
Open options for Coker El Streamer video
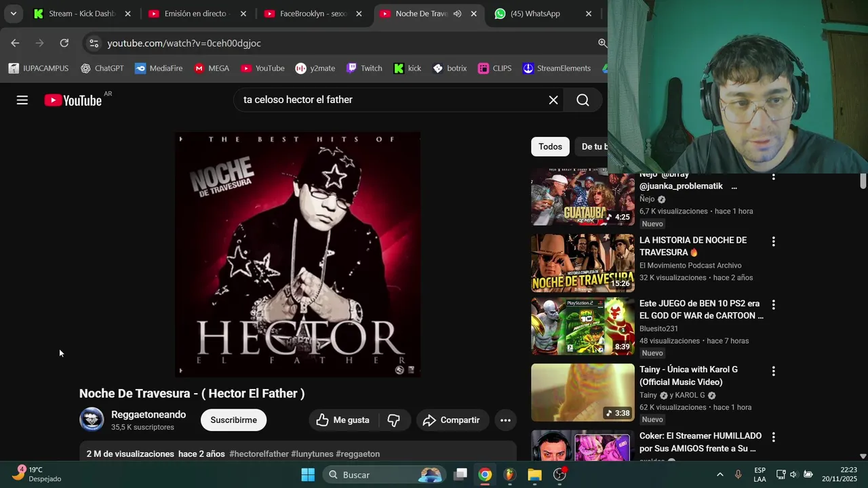click(x=773, y=437)
